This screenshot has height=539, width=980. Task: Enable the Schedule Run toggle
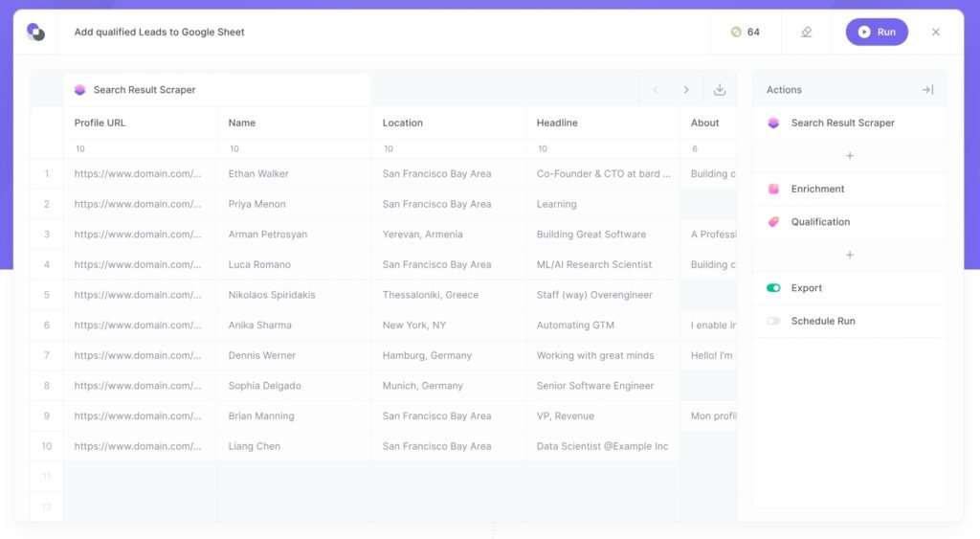(773, 322)
